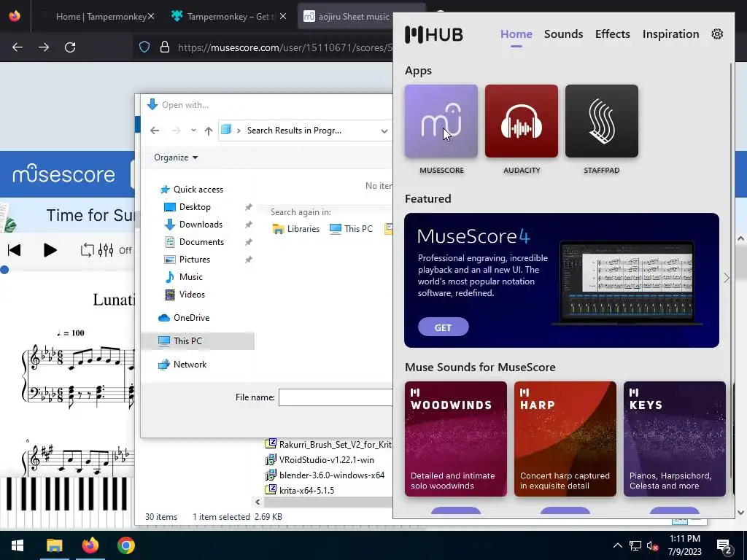The height and width of the screenshot is (560, 747).
Task: Select Rakurri_Brush_Set_V2 file in Explorer window
Action: (x=328, y=444)
